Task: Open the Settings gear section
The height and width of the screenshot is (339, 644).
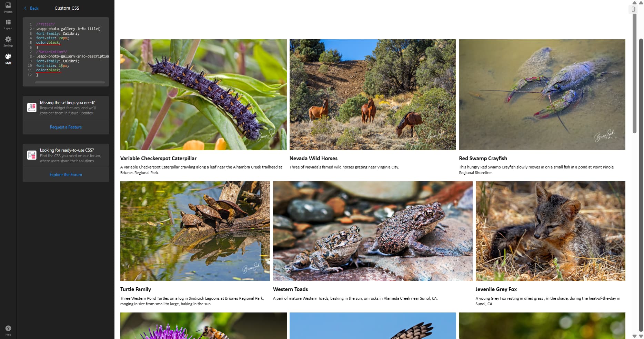Action: [x=8, y=41]
